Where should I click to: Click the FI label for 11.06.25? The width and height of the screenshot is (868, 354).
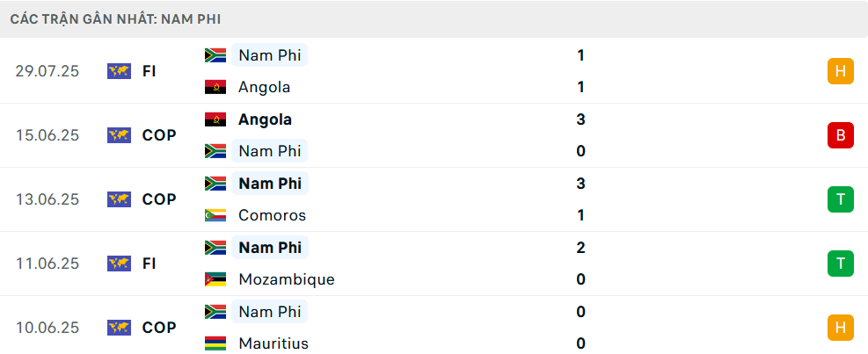[149, 264]
